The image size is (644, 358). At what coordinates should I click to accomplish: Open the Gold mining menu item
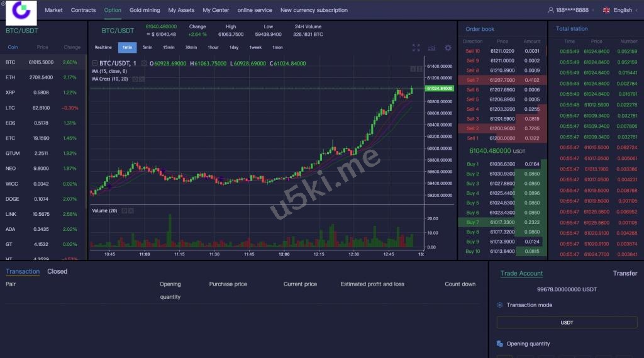(x=145, y=10)
